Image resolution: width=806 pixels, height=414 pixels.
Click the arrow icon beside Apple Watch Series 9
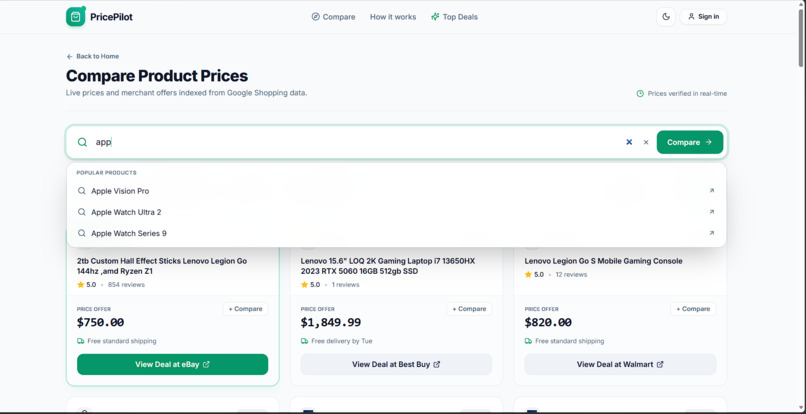click(711, 233)
